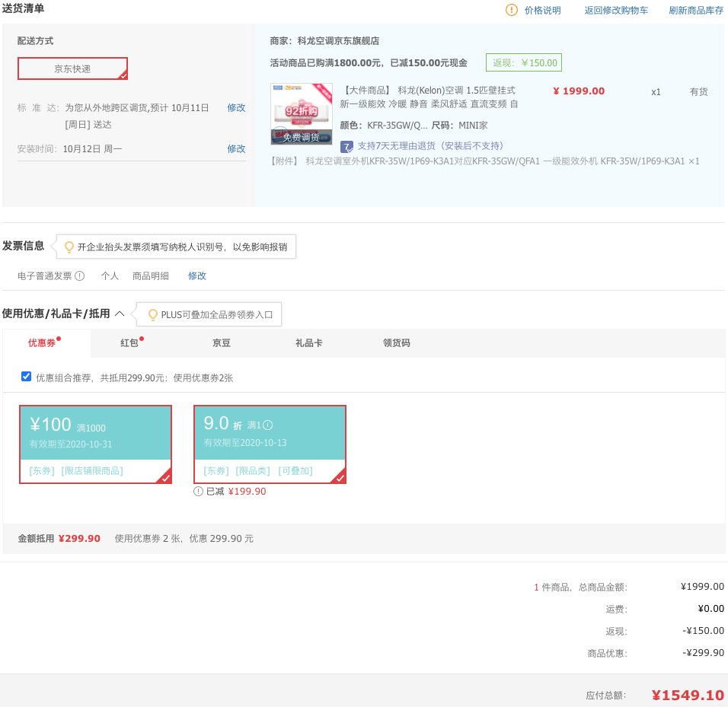Click the 应付总额 ¥1549.10 total
728x707 pixels.
coord(687,695)
